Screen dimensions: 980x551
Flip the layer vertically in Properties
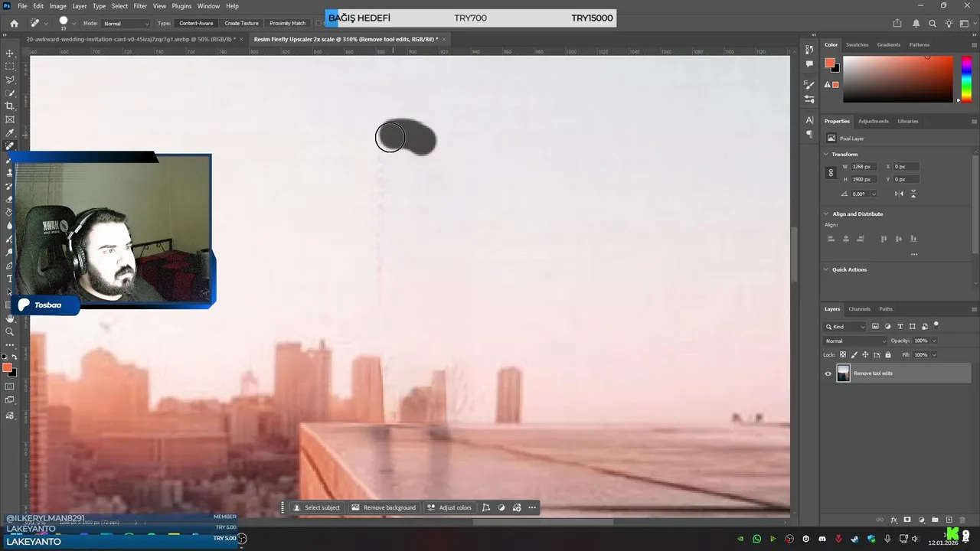pos(913,194)
